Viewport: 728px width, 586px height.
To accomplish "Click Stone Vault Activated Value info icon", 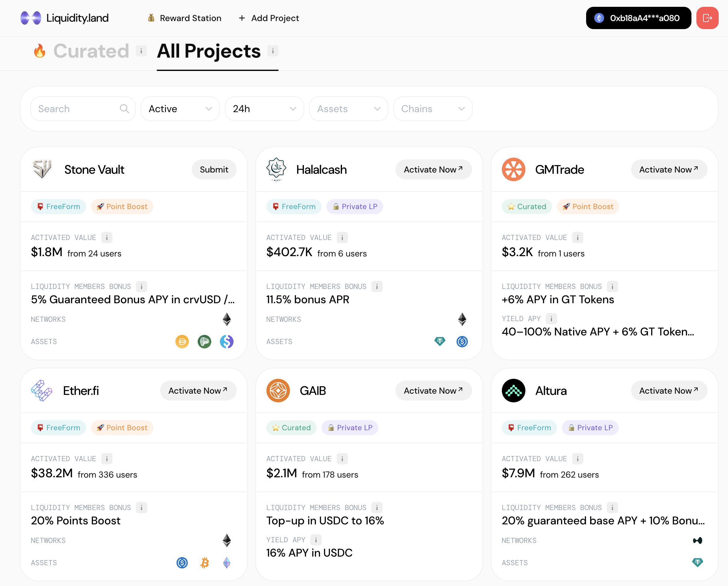I will 107,238.
